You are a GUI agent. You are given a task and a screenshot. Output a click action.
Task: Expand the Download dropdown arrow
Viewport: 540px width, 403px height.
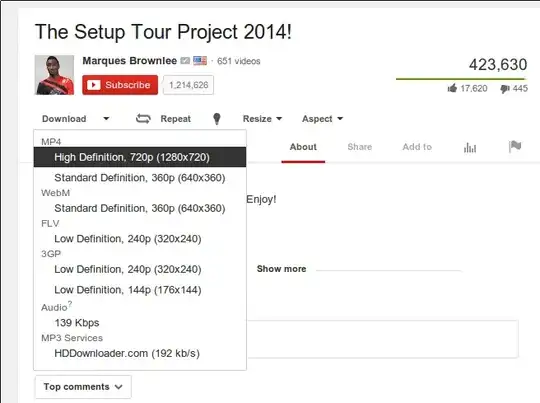coord(106,119)
